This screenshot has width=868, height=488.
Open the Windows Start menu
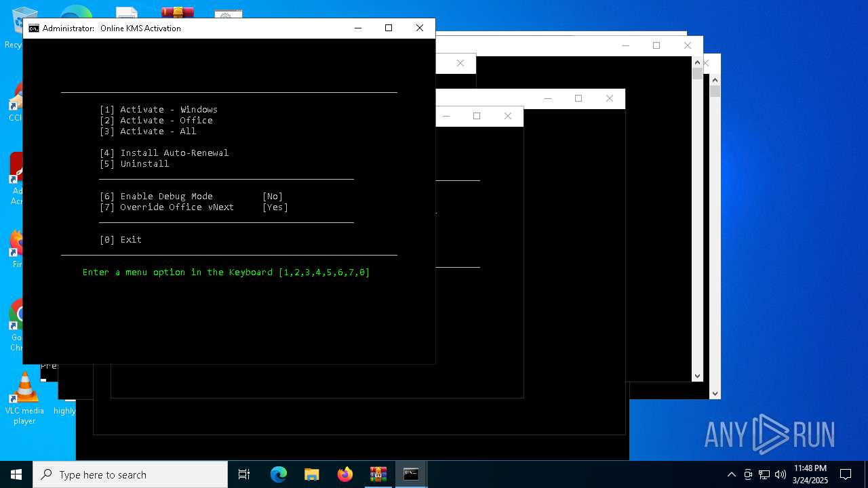16,474
